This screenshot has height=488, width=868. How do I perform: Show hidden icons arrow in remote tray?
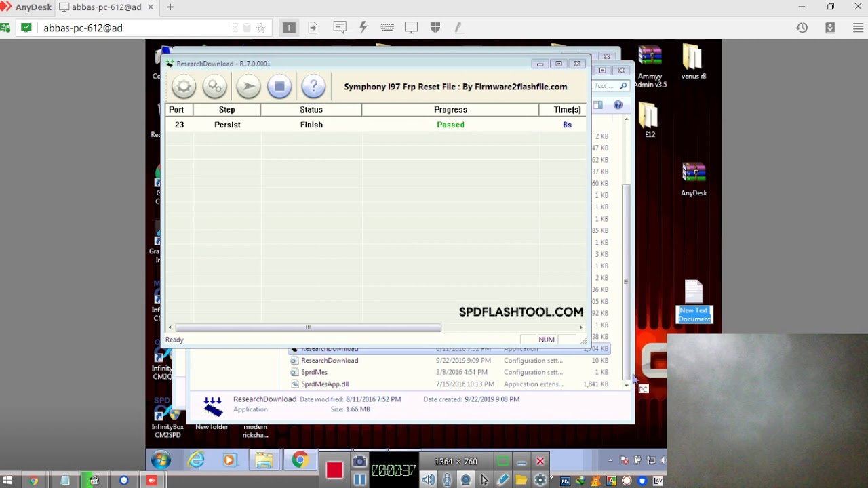[610, 461]
